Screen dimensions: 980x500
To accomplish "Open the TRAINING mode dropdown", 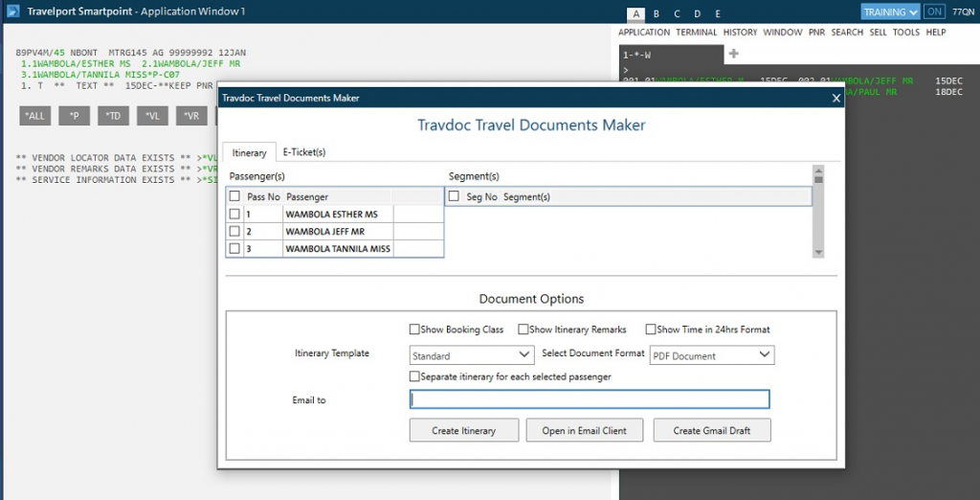I will 891,11.
